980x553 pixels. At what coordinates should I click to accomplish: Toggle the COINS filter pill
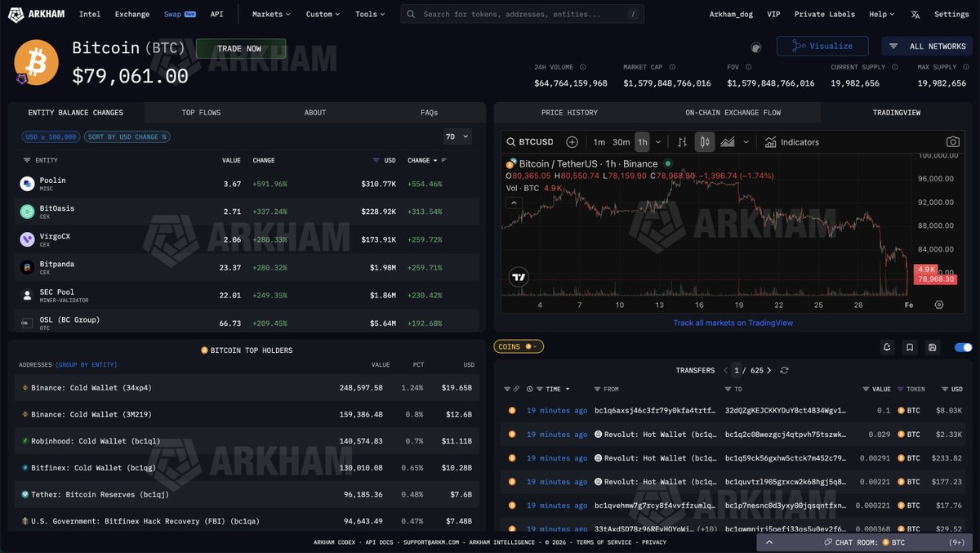518,346
